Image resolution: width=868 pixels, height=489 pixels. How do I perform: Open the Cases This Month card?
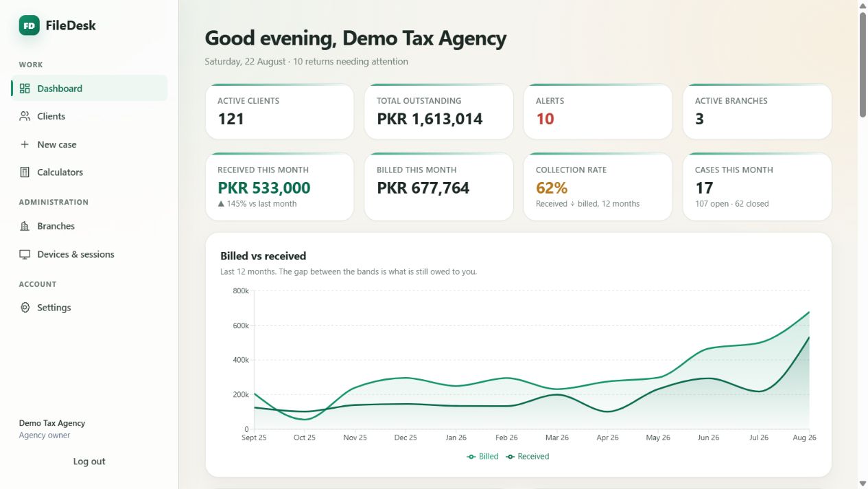(x=757, y=187)
